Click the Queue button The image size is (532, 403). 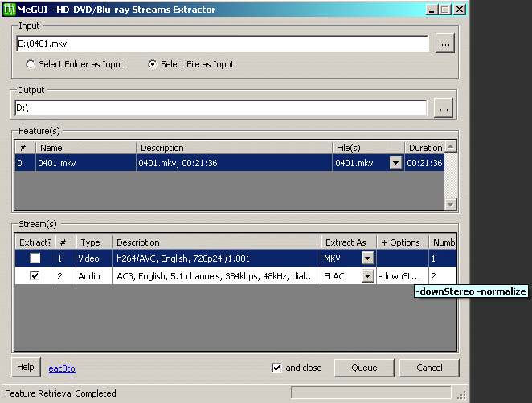(364, 368)
